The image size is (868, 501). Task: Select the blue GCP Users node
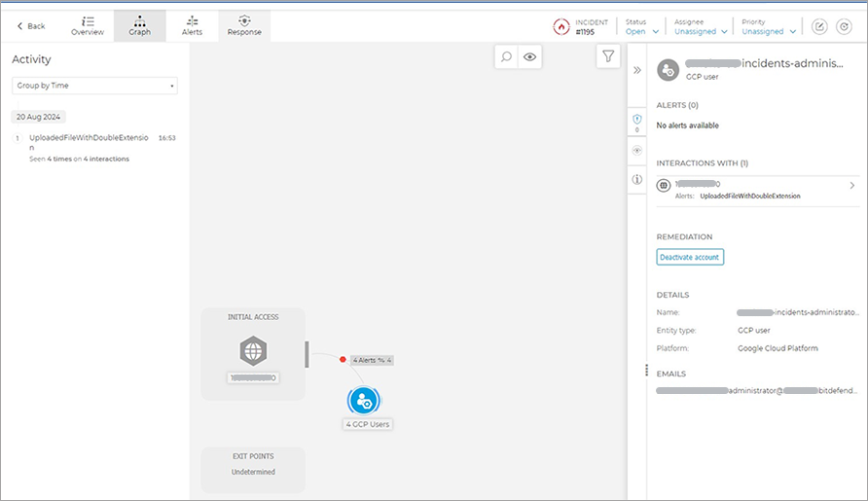click(364, 400)
